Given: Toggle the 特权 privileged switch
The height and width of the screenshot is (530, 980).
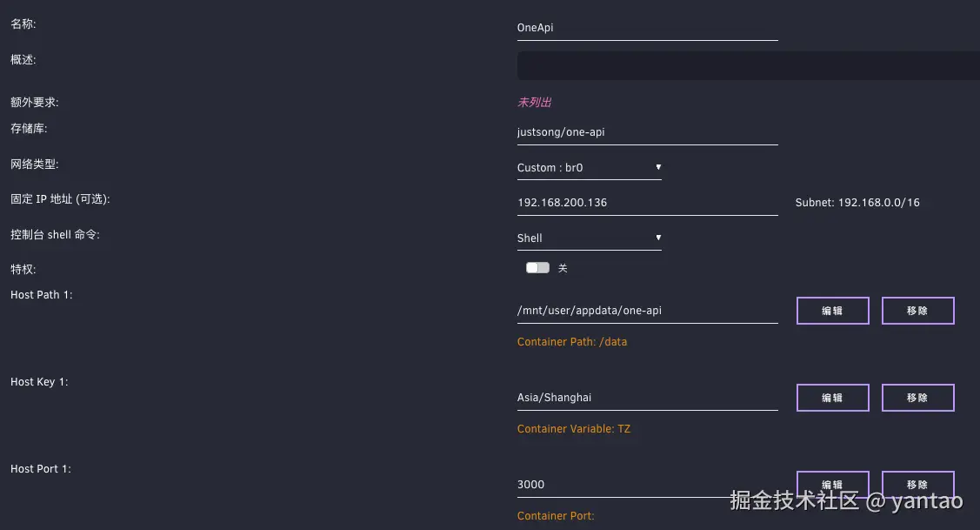Looking at the screenshot, I should (x=537, y=268).
